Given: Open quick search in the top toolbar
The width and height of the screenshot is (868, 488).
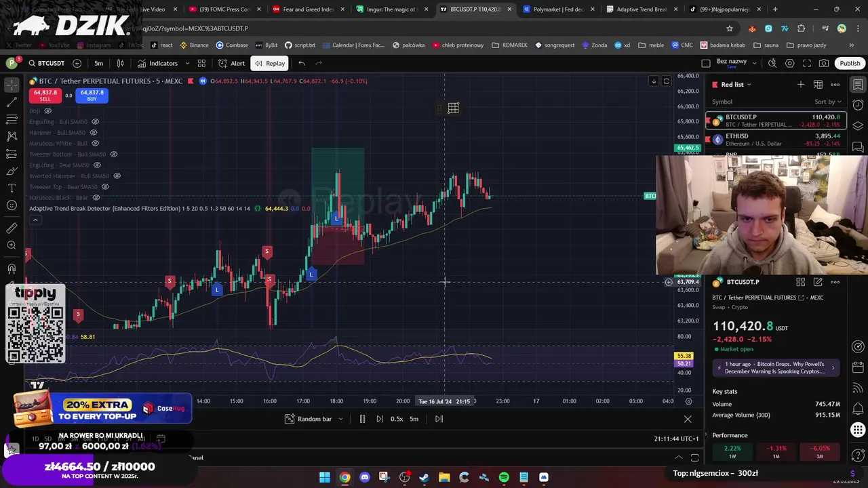Looking at the screenshot, I should (x=772, y=63).
